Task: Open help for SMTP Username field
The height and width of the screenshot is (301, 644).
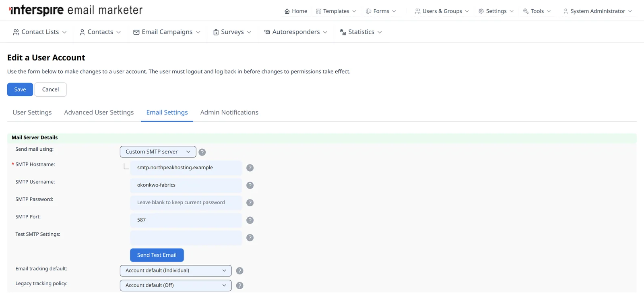Action: pos(250,185)
